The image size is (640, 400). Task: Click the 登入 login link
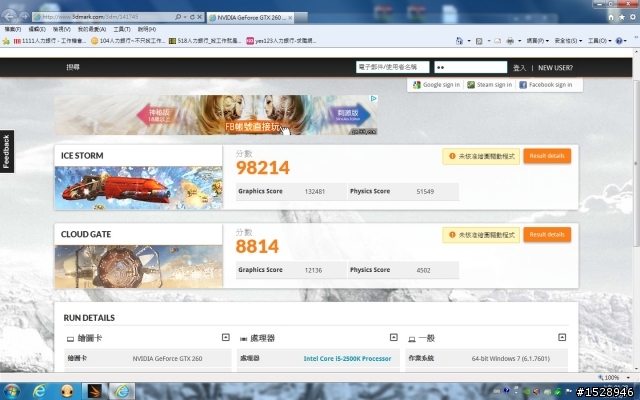(x=519, y=68)
